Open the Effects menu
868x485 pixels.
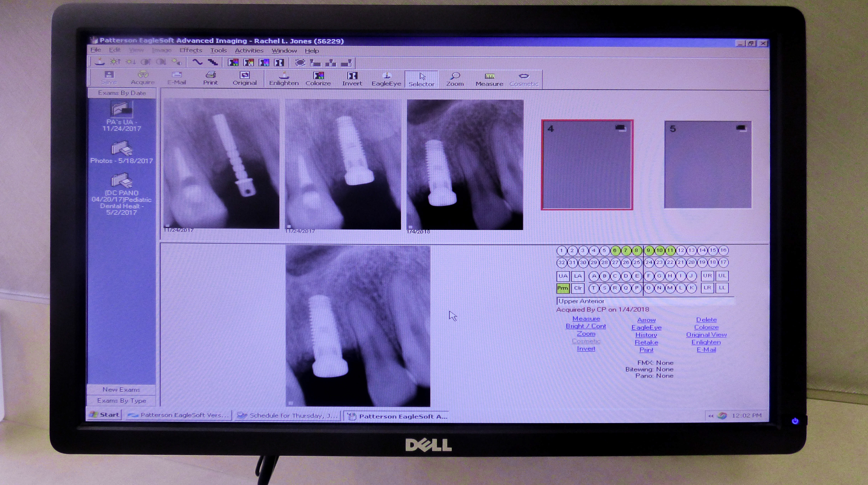[x=191, y=50]
